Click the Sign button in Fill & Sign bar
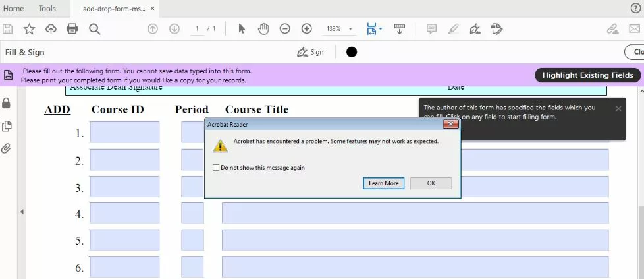 coord(310,52)
